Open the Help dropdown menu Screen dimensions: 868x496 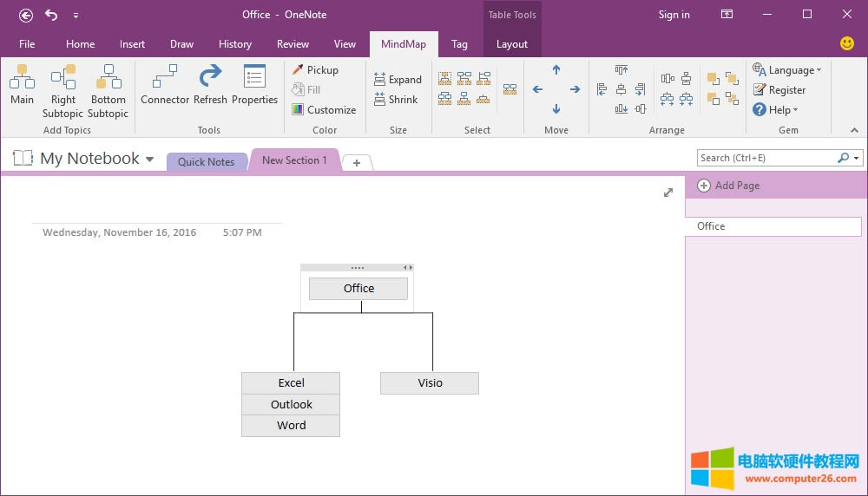775,110
